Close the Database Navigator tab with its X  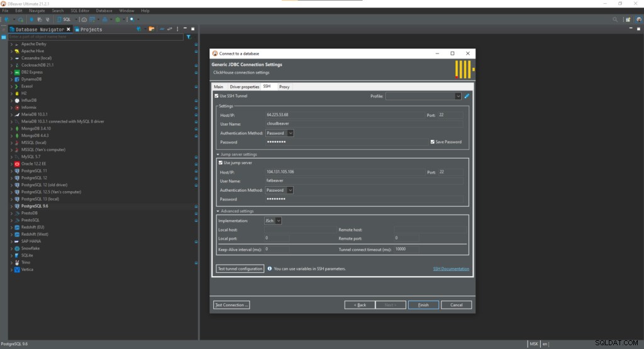click(x=69, y=29)
